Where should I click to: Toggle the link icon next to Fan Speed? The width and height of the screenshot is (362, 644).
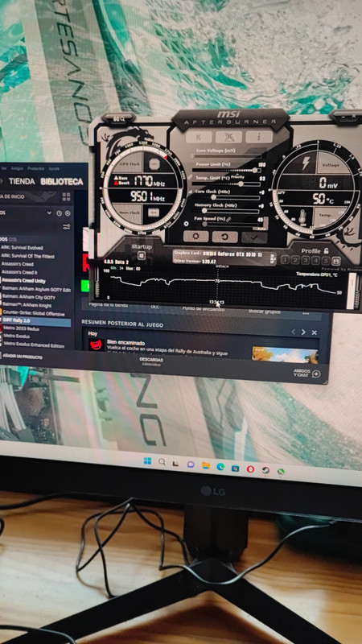(x=228, y=219)
